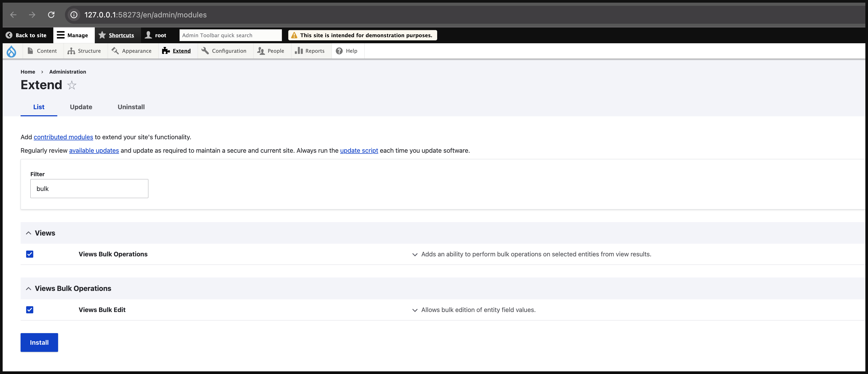Switch to the Update tab
868x374 pixels.
click(81, 107)
